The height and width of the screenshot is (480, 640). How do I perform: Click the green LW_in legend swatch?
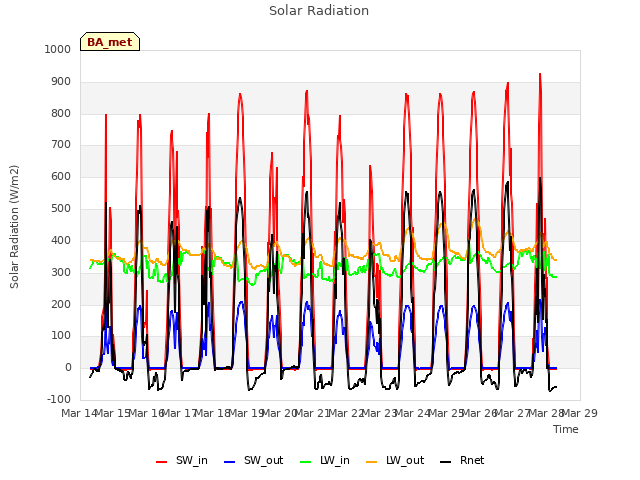306,462
